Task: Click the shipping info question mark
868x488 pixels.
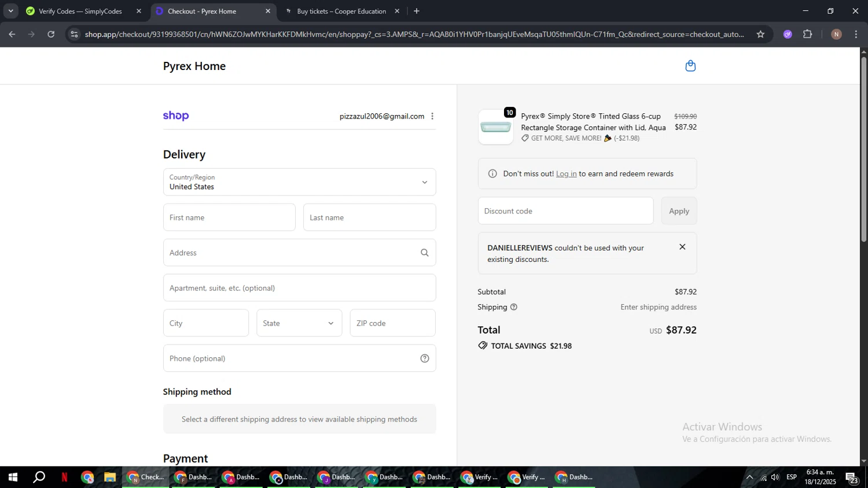Action: [514, 307]
